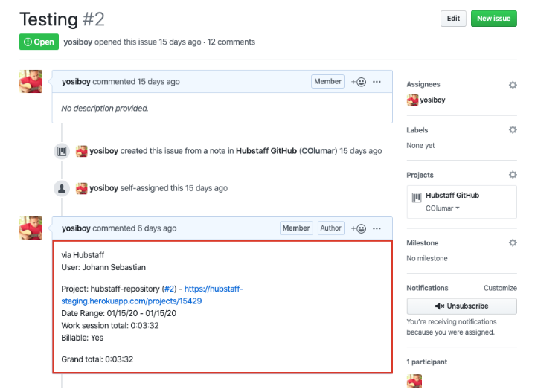Expand the COlumar project column dropdown
Image resolution: width=535 pixels, height=392 pixels.
443,208
